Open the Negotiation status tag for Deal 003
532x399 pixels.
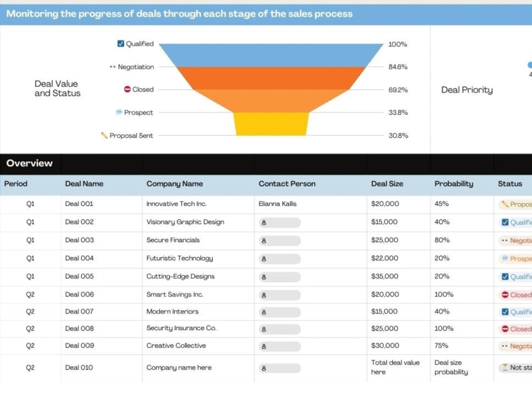tap(516, 241)
